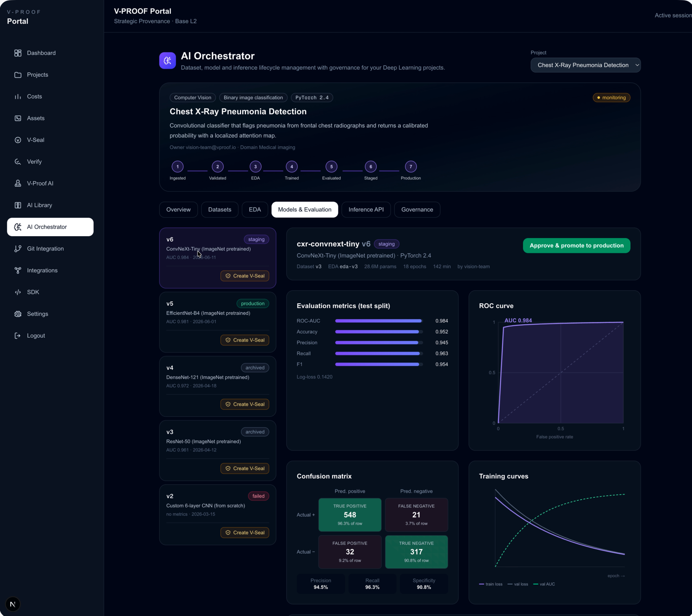
Task: Switch to the Overview tab
Action: pyautogui.click(x=179, y=210)
